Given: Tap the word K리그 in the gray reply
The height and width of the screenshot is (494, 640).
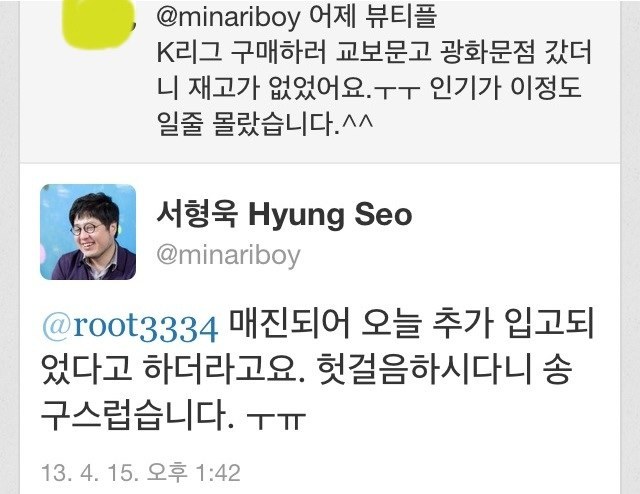Looking at the screenshot, I should [x=189, y=52].
